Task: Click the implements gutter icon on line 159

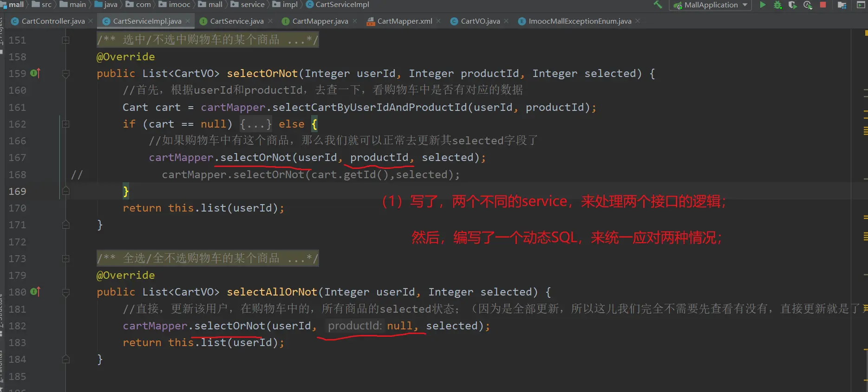Action: [x=35, y=73]
